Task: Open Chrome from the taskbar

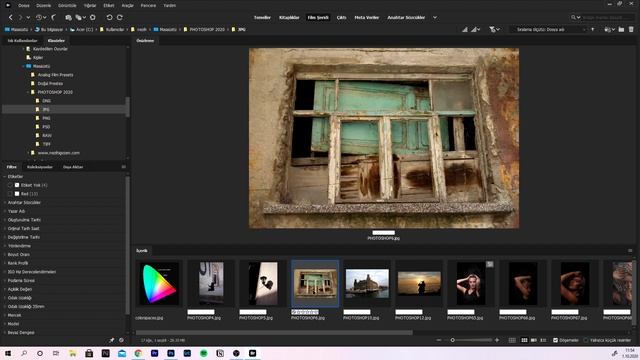Action: (138, 353)
